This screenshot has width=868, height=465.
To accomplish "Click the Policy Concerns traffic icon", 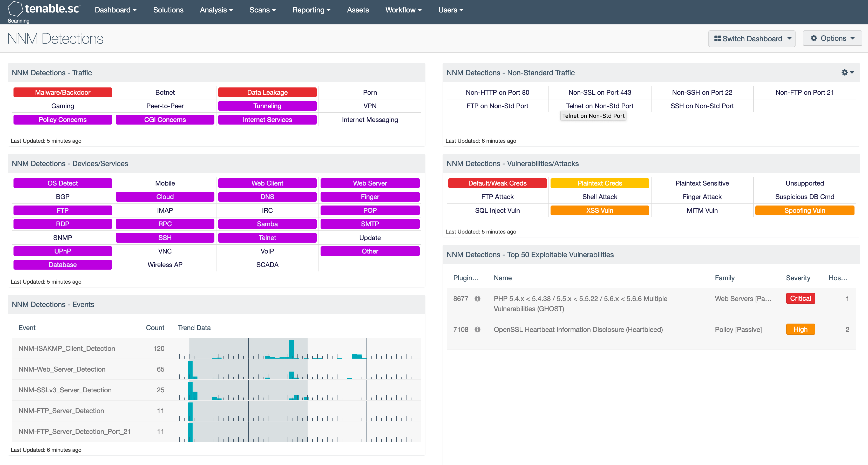I will 63,120.
